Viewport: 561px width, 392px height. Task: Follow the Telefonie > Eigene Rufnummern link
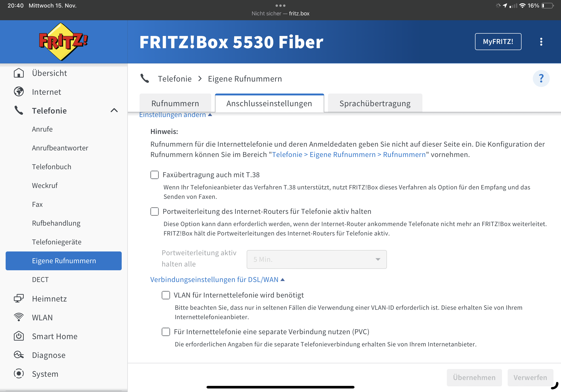(349, 154)
